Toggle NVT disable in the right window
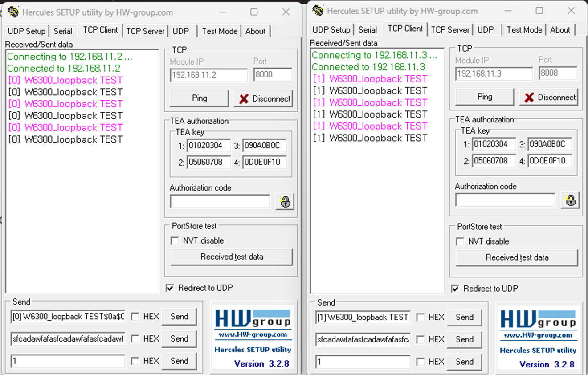Image resolution: width=588 pixels, height=375 pixels. [460, 241]
